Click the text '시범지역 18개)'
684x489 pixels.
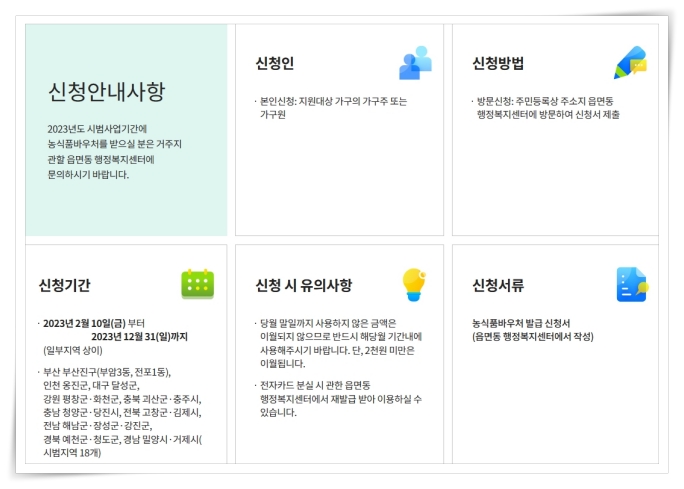click(72, 453)
